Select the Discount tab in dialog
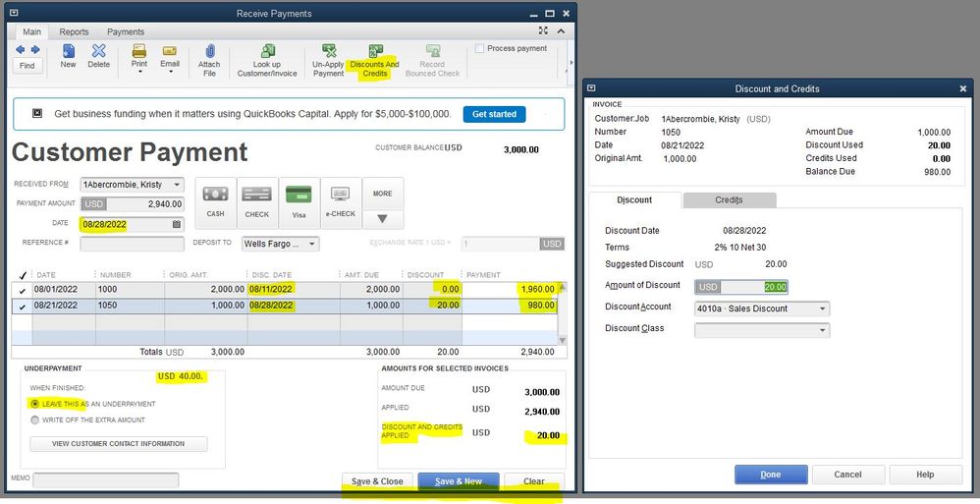The image size is (980, 504). pyautogui.click(x=635, y=200)
